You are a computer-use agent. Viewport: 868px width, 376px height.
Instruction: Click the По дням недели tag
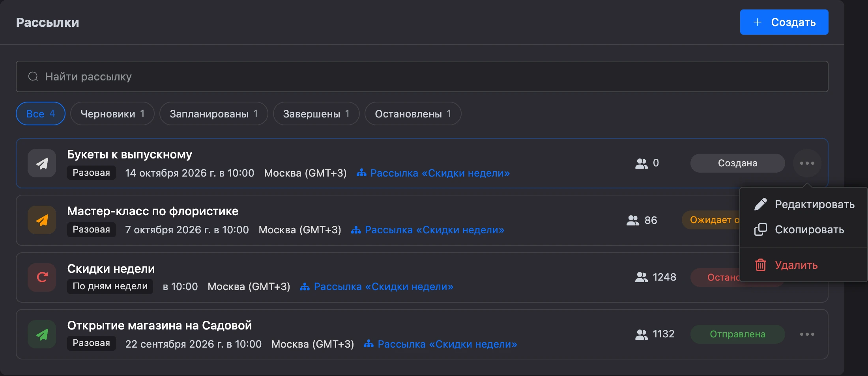(110, 286)
